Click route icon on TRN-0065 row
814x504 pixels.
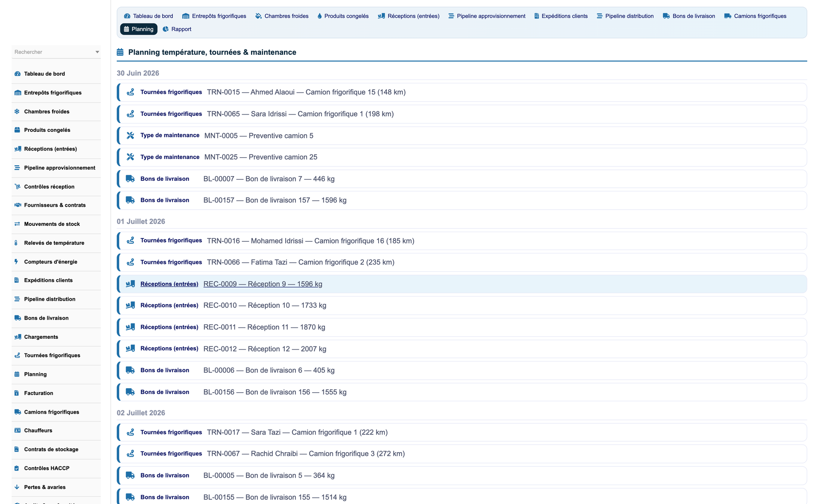131,114
